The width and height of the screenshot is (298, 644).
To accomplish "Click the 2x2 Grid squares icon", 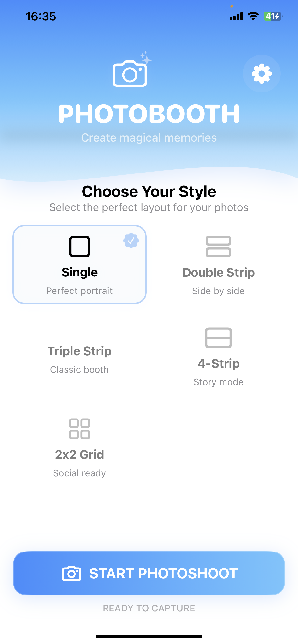I will point(79,429).
